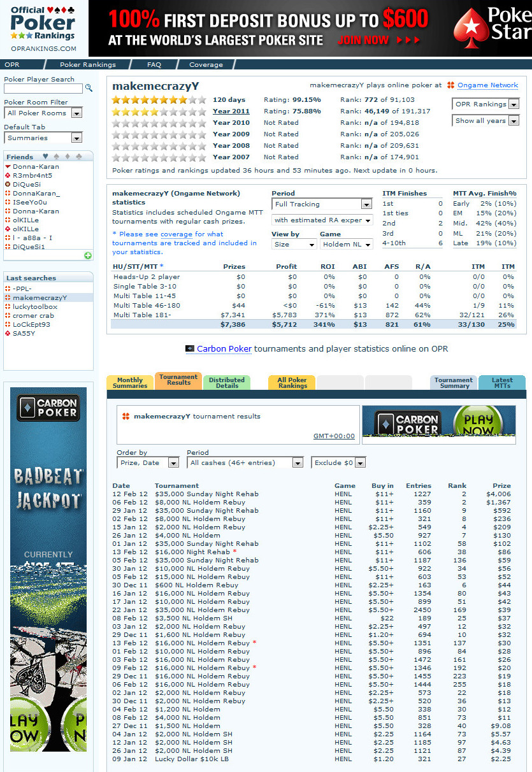Open friend ISeeYo0u
This screenshot has height=772, width=532.
coord(29,202)
